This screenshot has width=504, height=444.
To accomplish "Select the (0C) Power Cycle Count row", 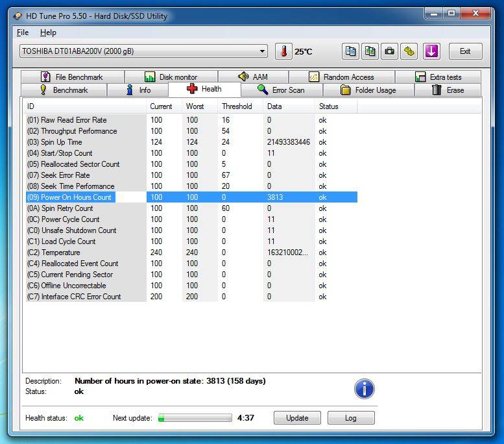I will point(191,219).
